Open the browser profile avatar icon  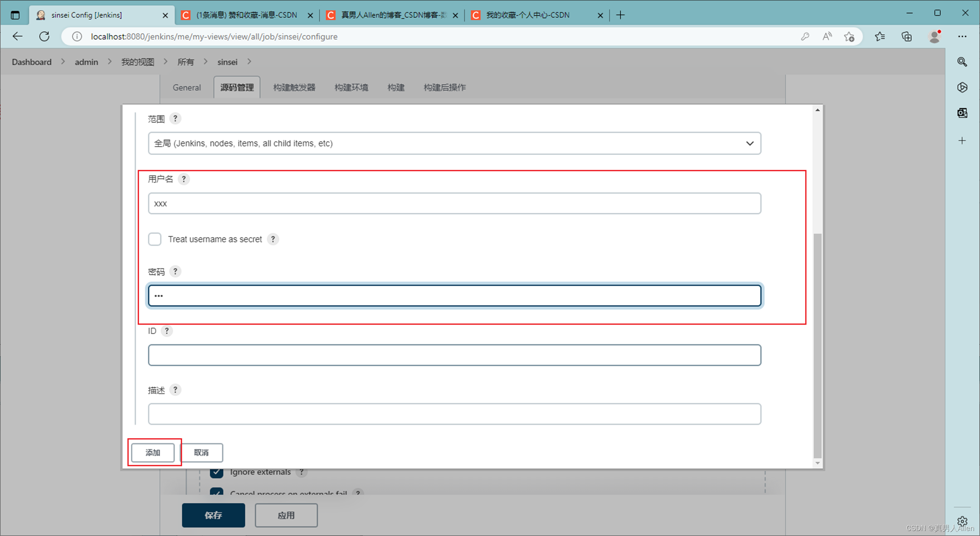(934, 36)
